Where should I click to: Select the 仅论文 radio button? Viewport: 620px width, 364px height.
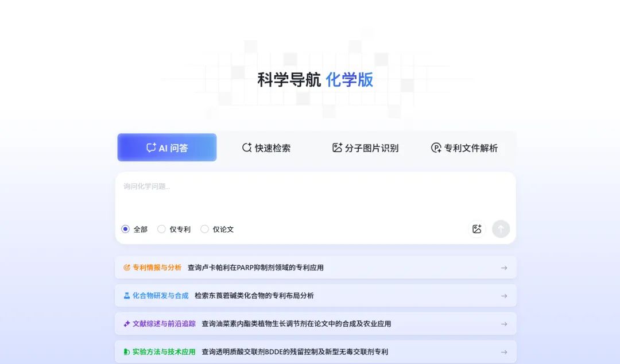(x=204, y=229)
